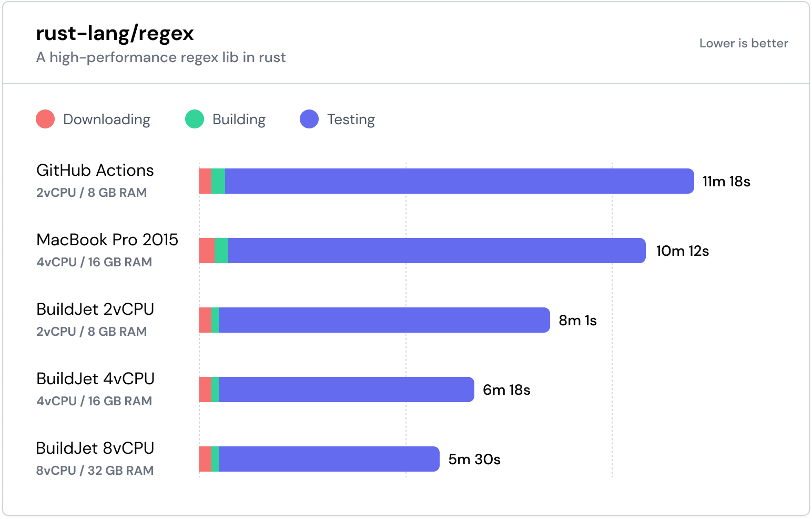Click BuildJet 8vCPU blue testing bar
The image size is (812, 519).
coord(328,459)
